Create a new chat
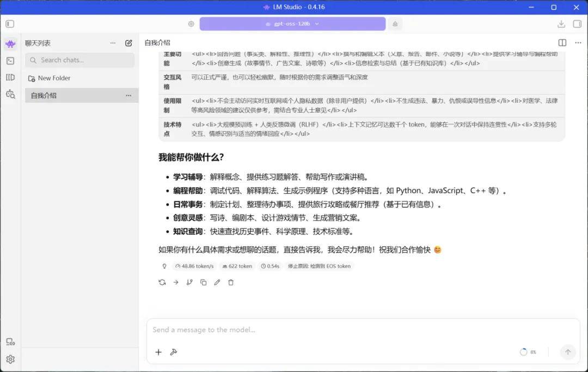The width and height of the screenshot is (588, 372). click(x=128, y=43)
